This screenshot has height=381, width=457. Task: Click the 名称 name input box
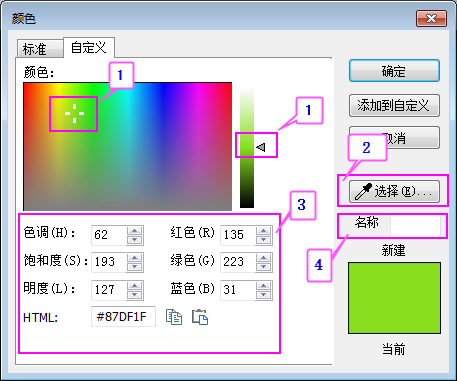coord(415,226)
